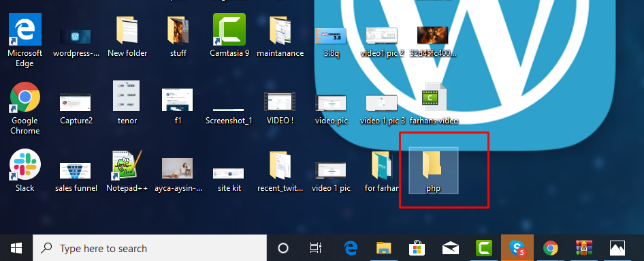Select the video 1 pic 3 file
The height and width of the screenshot is (261, 644).
(x=382, y=103)
